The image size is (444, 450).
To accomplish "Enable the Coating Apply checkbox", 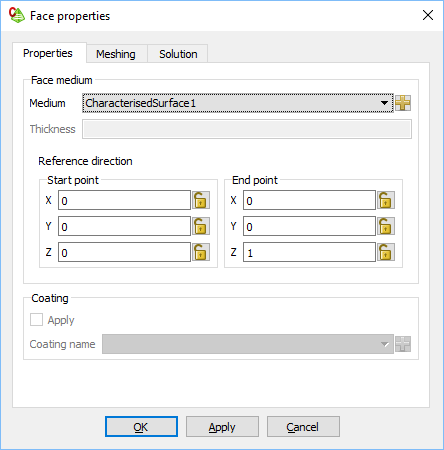I will coord(36,320).
